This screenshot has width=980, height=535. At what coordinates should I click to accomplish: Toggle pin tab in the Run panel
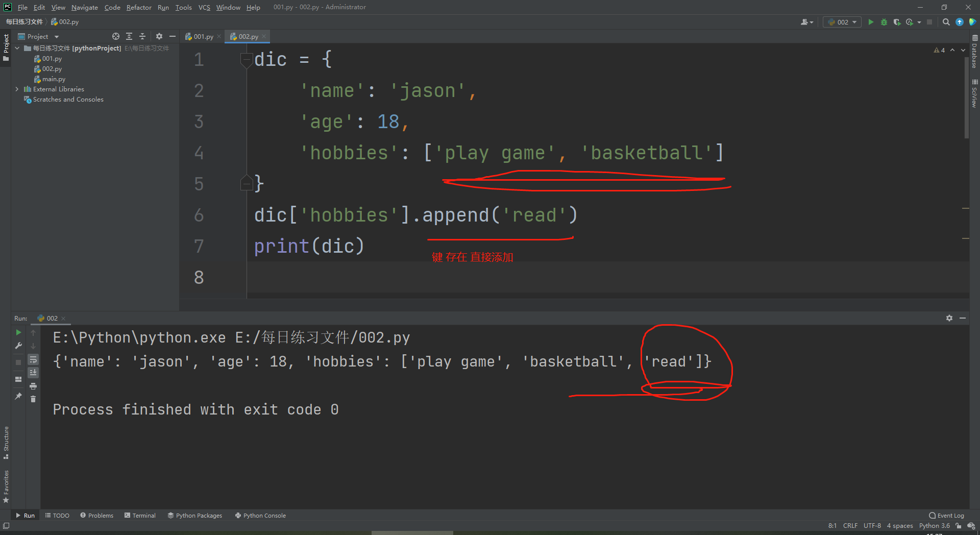click(x=18, y=396)
